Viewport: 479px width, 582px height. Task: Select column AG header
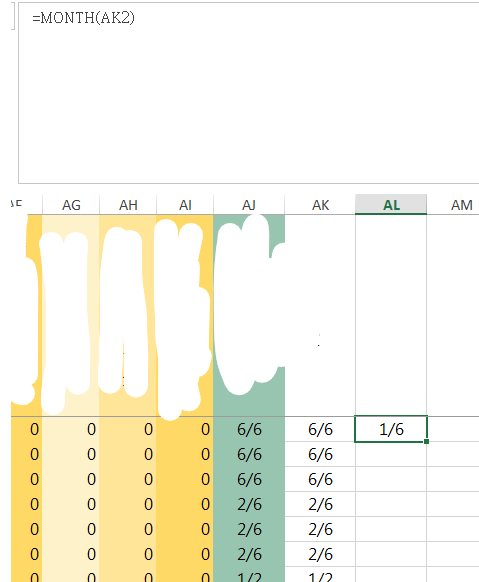(x=71, y=205)
